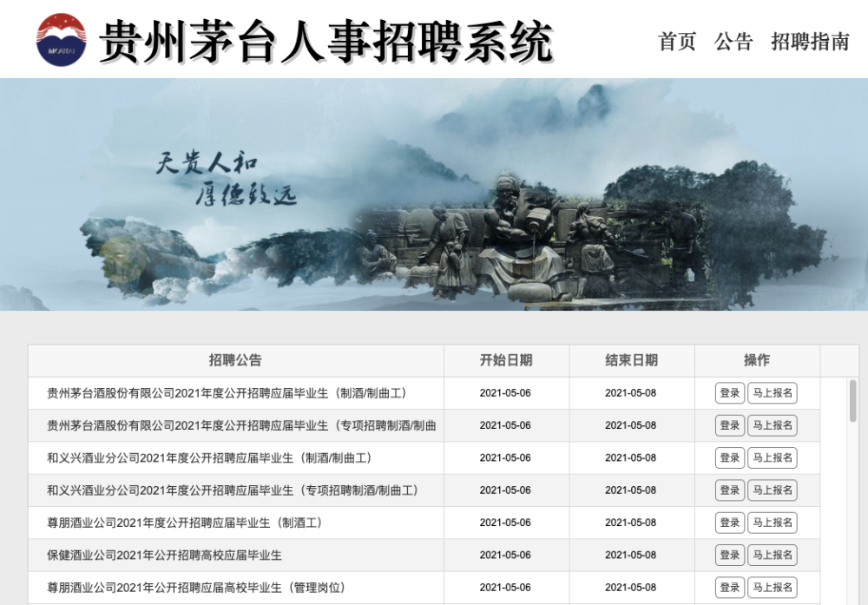
Task: Click 马上报名 for 尊朋酒业 (管理岗位) row
Action: click(773, 588)
